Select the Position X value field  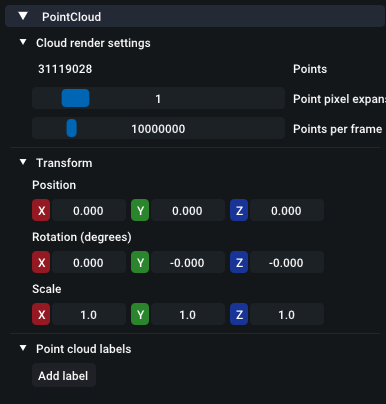88,210
